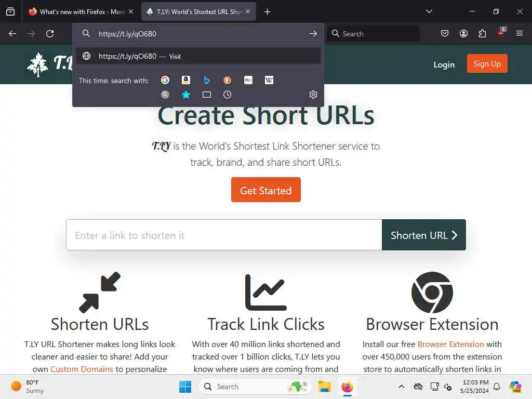Select the T.LY World's Shortest URL tab
This screenshot has height=399, width=532.
[x=198, y=11]
